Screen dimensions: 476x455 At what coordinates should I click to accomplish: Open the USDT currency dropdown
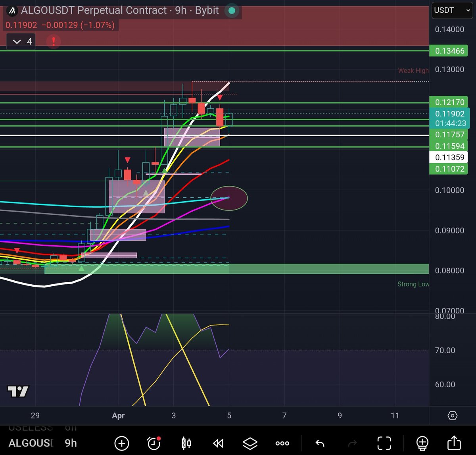click(452, 10)
